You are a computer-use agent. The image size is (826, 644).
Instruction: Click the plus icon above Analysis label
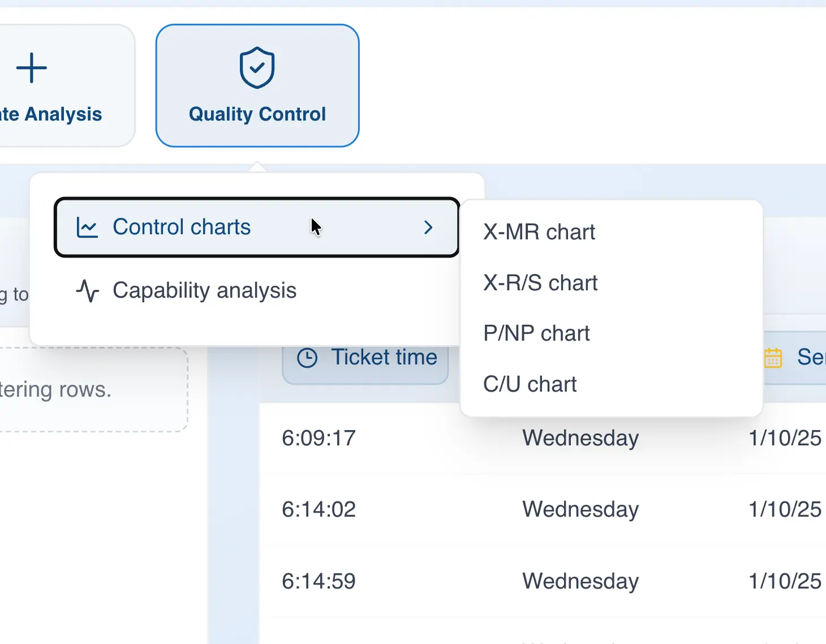tap(32, 68)
